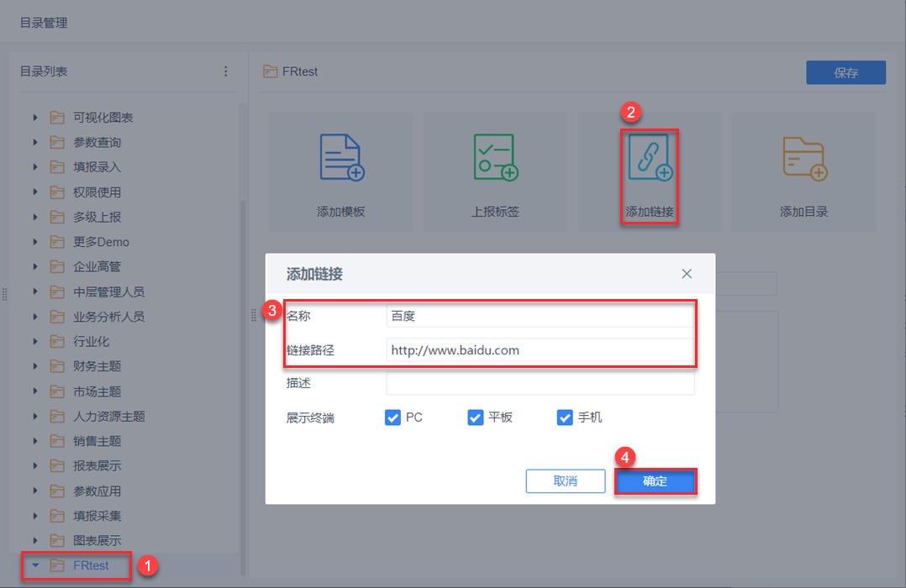Click the directory list vertical scrollbar
Image resolution: width=906 pixels, height=588 pixels.
(243, 387)
